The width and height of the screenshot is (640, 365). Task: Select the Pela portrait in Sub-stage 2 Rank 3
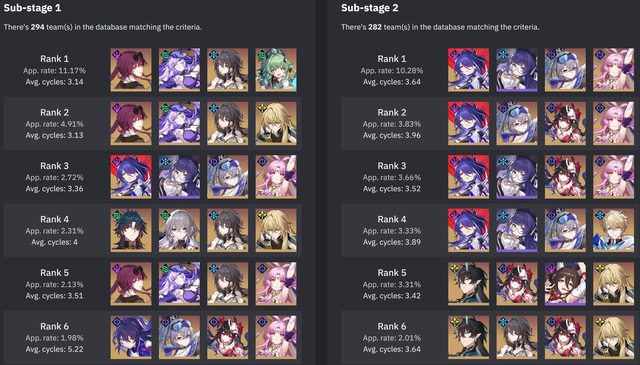tap(517, 177)
